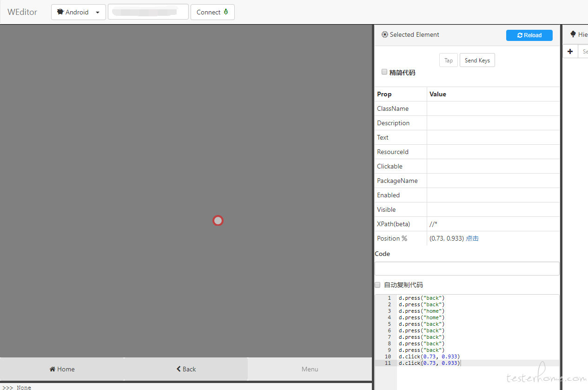Click the Connect button
The image size is (588, 390).
tap(212, 12)
